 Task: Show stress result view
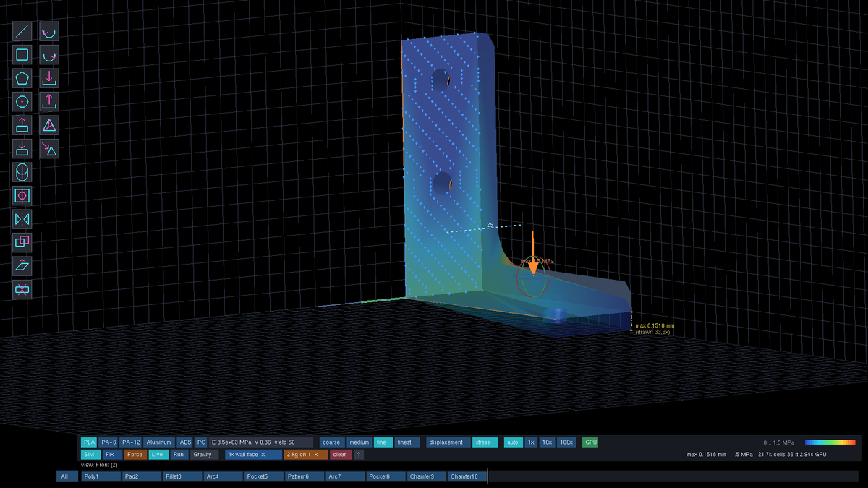click(485, 442)
